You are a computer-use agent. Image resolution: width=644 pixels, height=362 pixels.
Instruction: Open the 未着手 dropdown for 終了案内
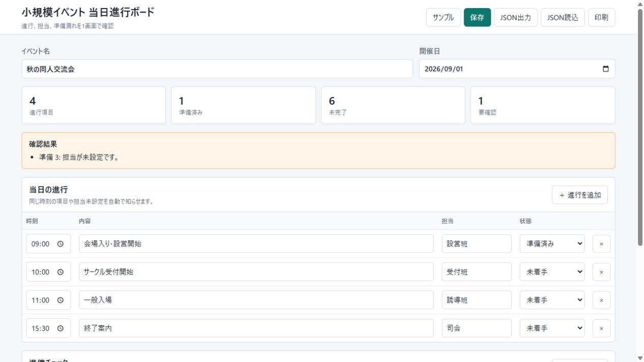pos(552,328)
